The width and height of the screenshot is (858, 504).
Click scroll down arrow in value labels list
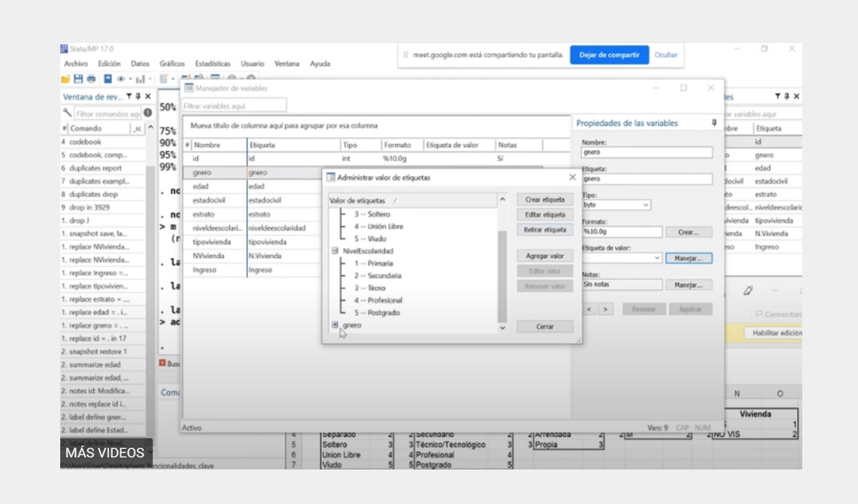(502, 327)
